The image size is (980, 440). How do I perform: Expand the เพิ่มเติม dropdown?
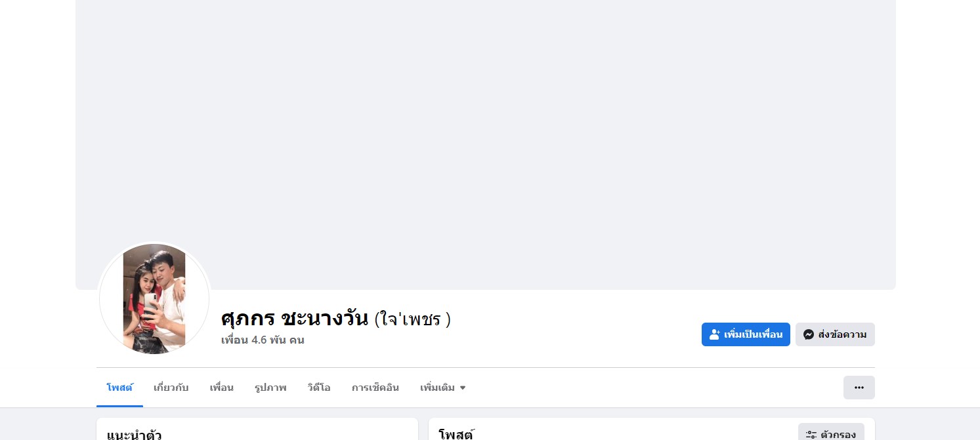442,388
